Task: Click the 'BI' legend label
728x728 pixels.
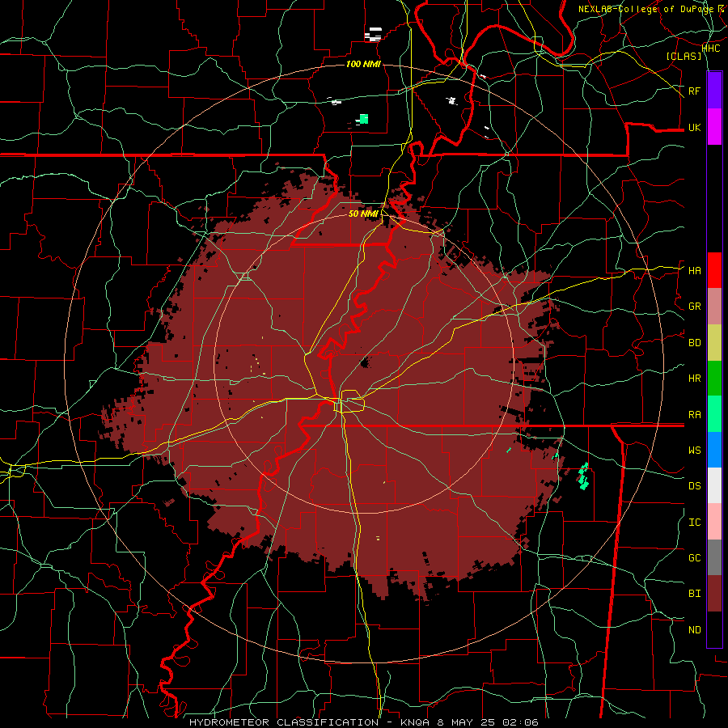Action: pos(694,594)
